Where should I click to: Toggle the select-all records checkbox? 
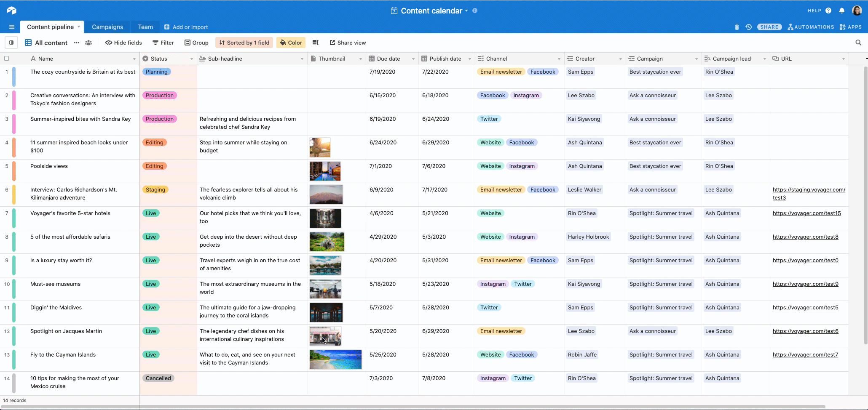pos(7,59)
